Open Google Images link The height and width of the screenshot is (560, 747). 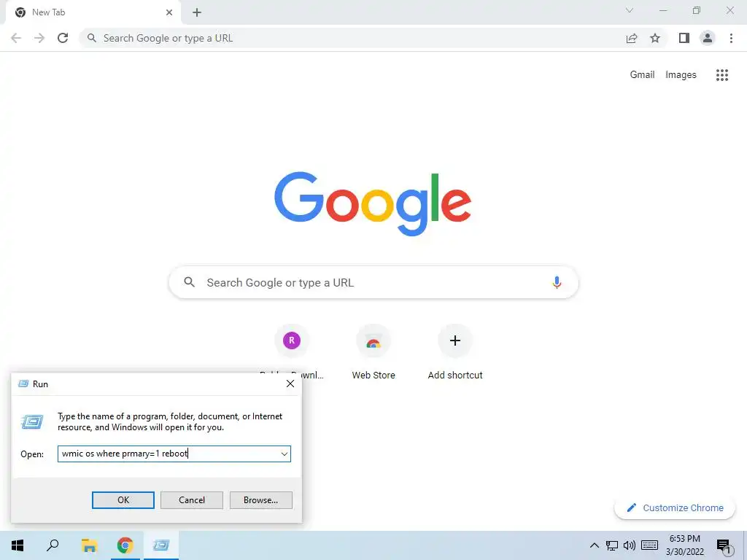click(x=681, y=75)
